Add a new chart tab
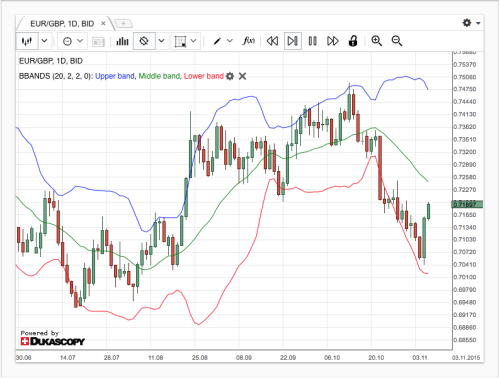 (x=123, y=24)
